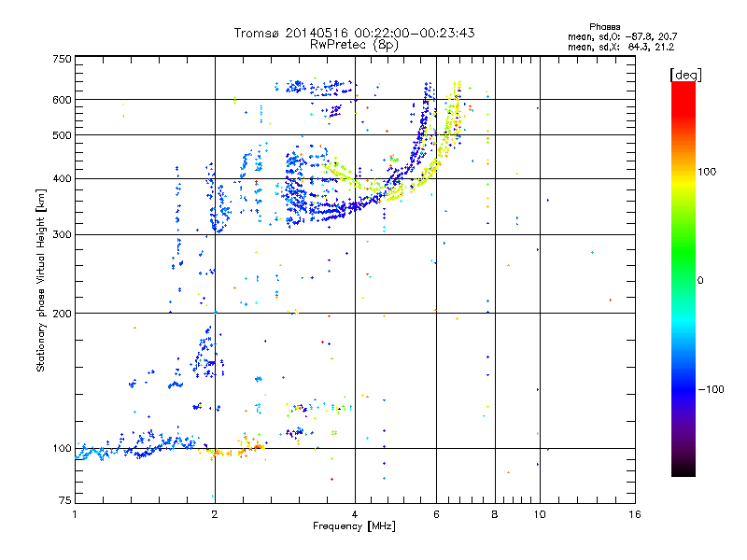Select the 'mean, sd,O: -87.8, 20.7' line

pyautogui.click(x=622, y=36)
